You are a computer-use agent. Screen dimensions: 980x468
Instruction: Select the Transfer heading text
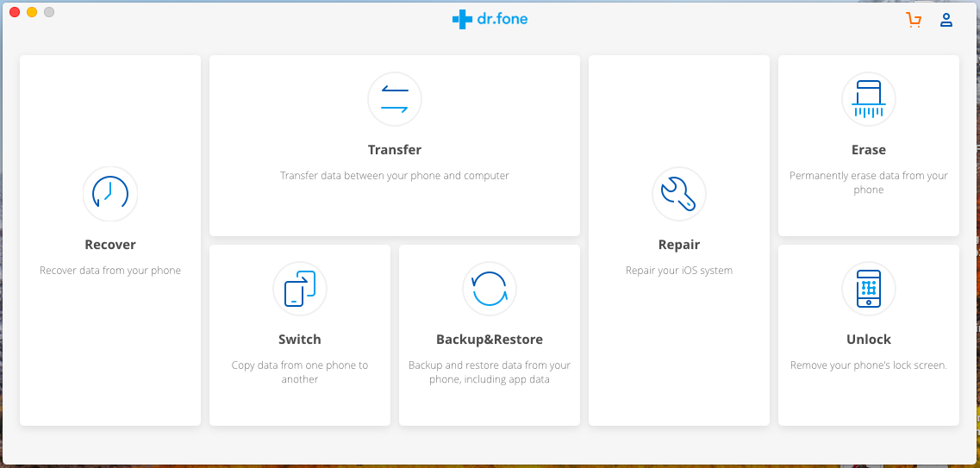(395, 150)
